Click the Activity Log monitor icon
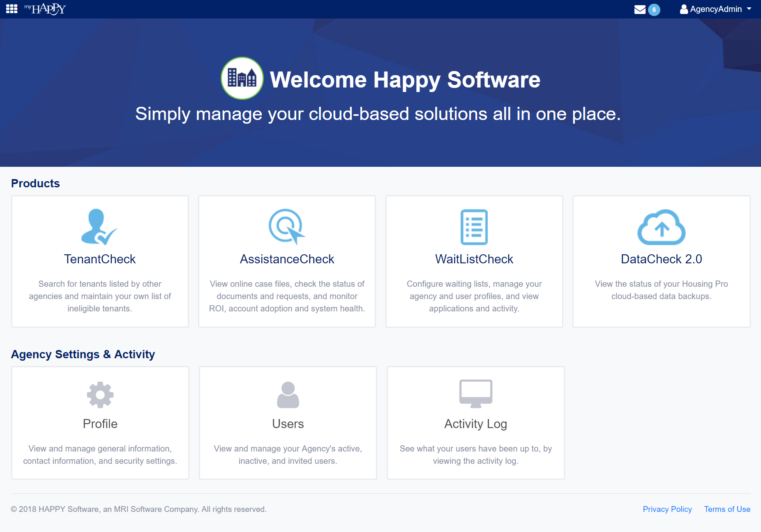This screenshot has width=761, height=532. tap(475, 393)
